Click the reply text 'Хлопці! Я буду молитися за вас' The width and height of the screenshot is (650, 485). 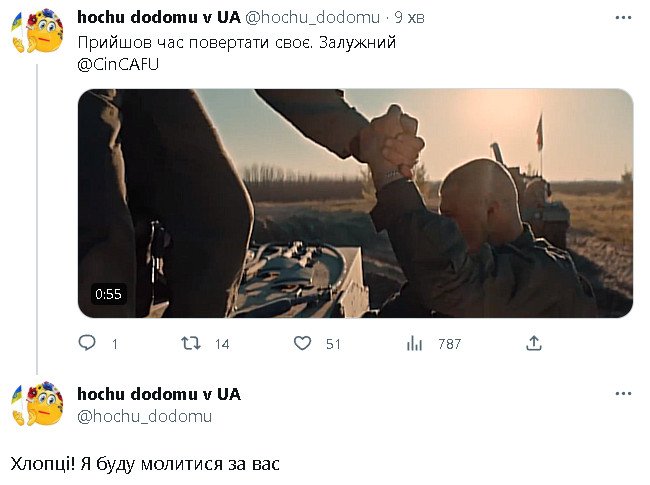[x=145, y=464]
